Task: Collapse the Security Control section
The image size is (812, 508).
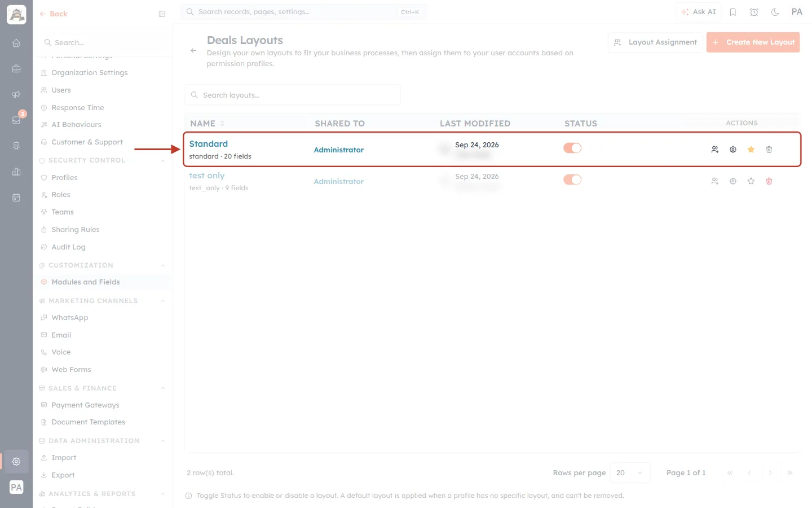Action: click(x=163, y=161)
